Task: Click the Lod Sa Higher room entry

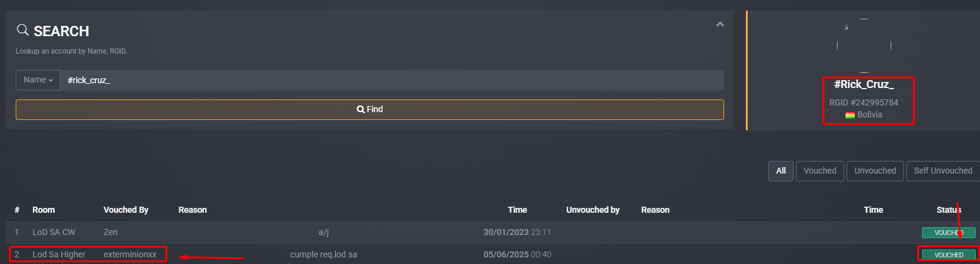Action: click(59, 254)
